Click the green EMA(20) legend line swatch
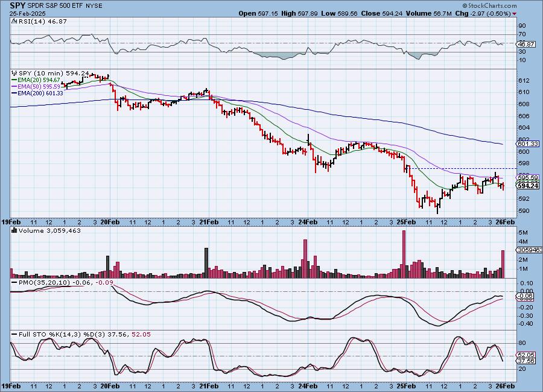543x392 pixels. (14, 80)
